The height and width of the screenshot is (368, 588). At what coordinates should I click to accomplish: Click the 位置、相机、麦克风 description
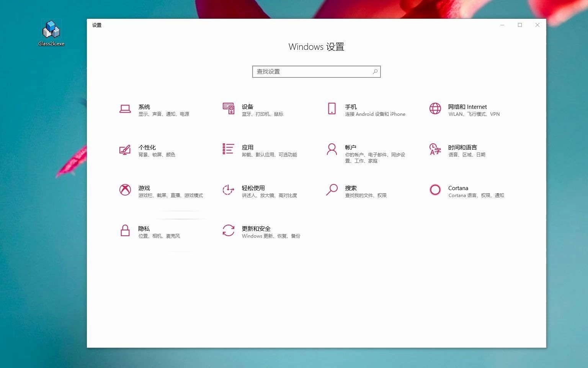pos(159,236)
